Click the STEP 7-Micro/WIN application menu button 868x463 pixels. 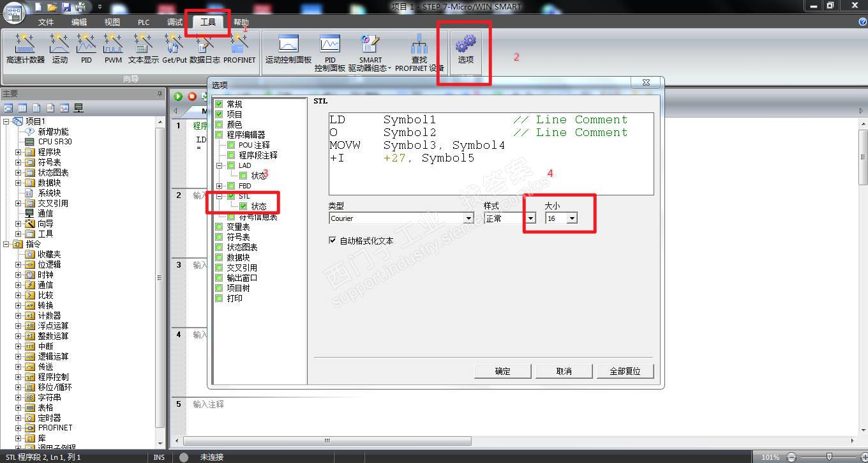click(14, 14)
